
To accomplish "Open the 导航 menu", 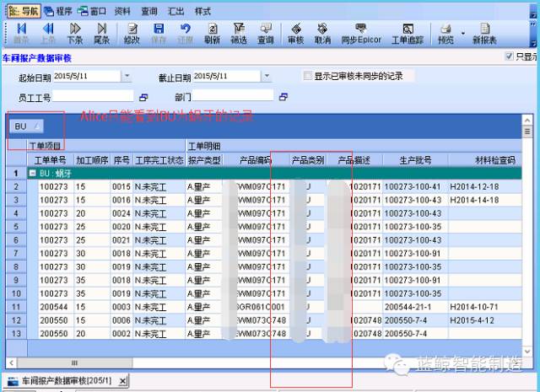I will click(x=24, y=11).
